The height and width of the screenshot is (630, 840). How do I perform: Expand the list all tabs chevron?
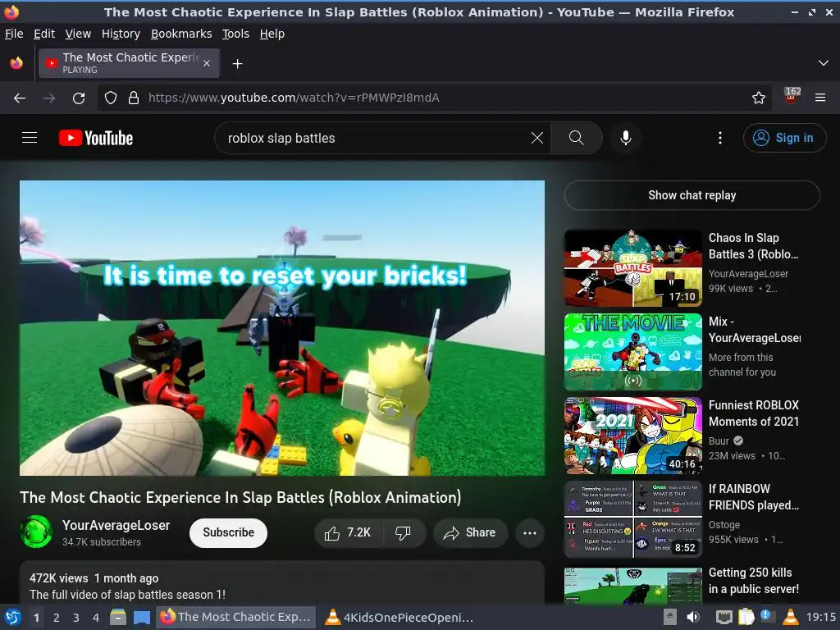[824, 63]
